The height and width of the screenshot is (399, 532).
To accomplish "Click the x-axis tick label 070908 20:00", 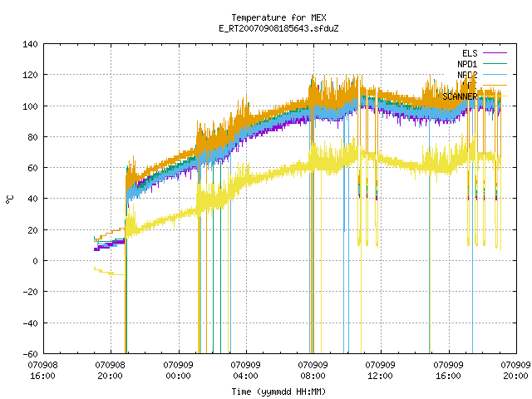I will pos(111,370).
